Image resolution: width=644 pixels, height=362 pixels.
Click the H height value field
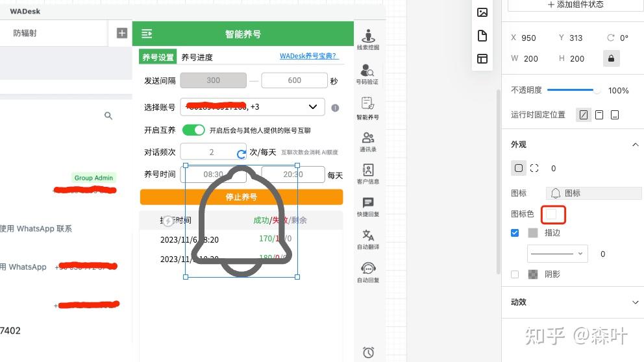point(577,58)
